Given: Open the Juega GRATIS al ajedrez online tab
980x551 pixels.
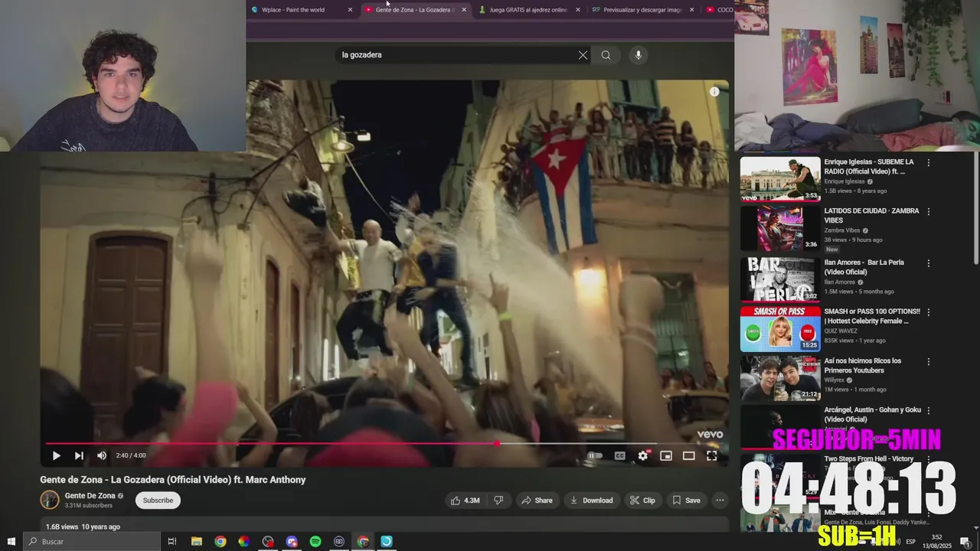Looking at the screenshot, I should (x=528, y=10).
